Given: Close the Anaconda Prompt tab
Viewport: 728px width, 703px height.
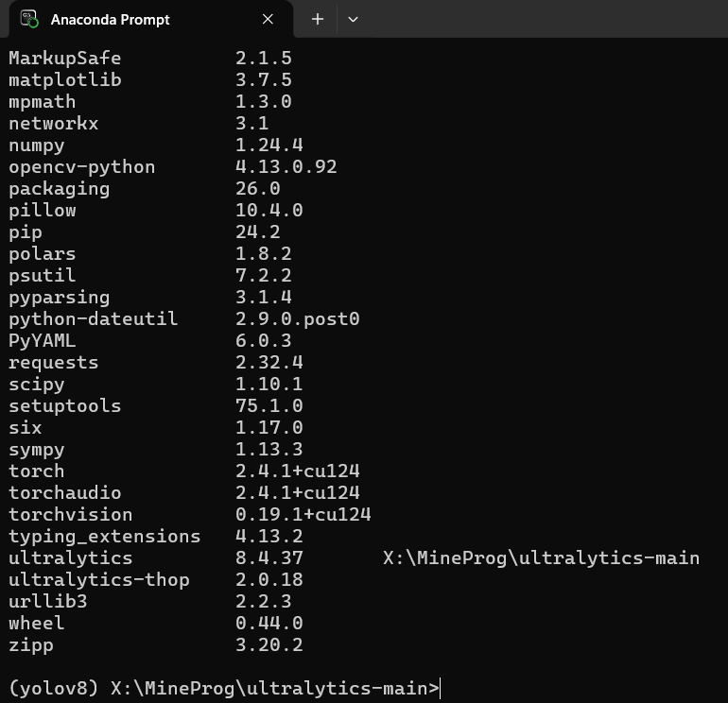Looking at the screenshot, I should (x=268, y=19).
